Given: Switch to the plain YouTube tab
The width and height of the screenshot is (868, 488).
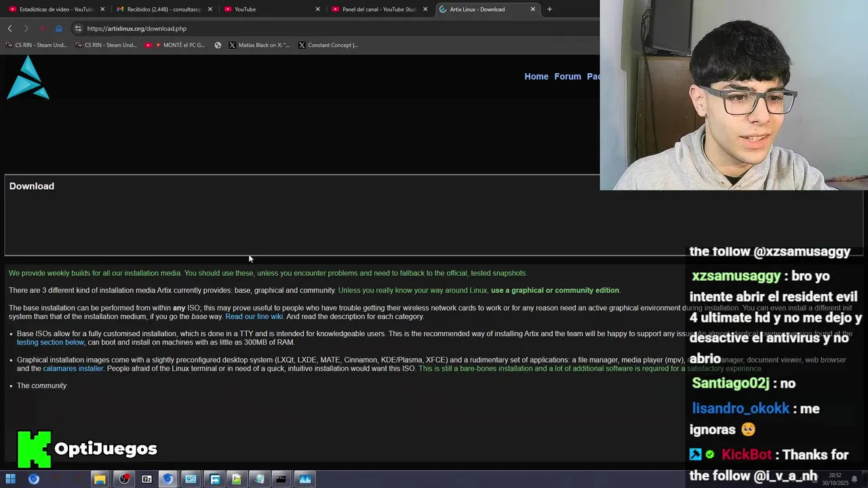Looking at the screenshot, I should pyautogui.click(x=272, y=9).
